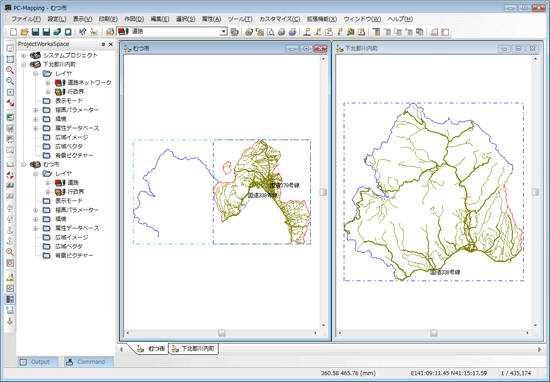550x382 pixels.
Task: Click the 道路ネットワーク layer icon
Action: point(60,83)
